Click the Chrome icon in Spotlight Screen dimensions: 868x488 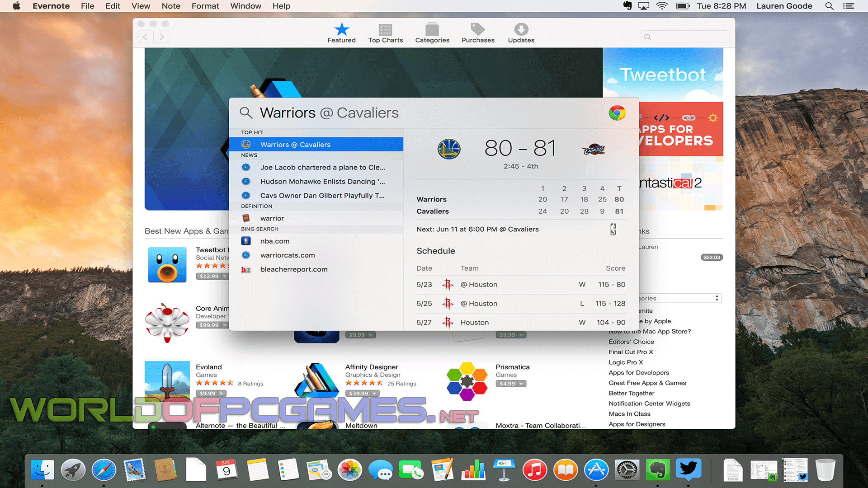click(x=617, y=113)
